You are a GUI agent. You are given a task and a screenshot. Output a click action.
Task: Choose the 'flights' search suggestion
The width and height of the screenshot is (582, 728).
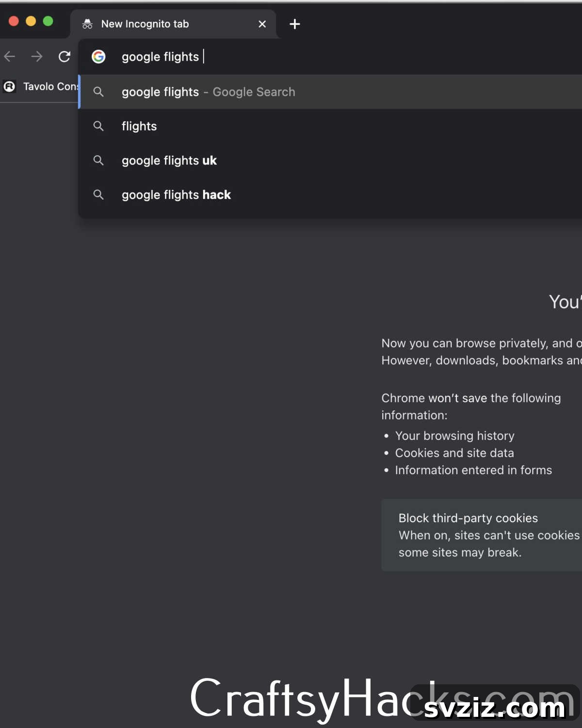(x=330, y=126)
